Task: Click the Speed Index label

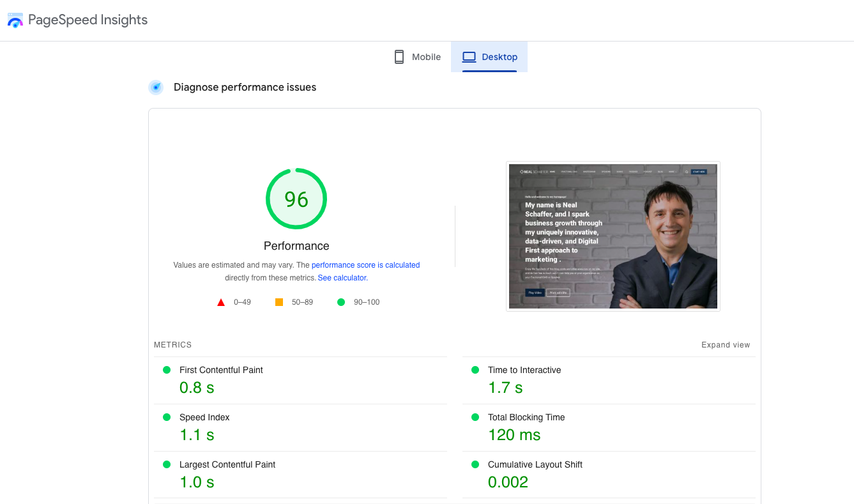Action: point(204,417)
